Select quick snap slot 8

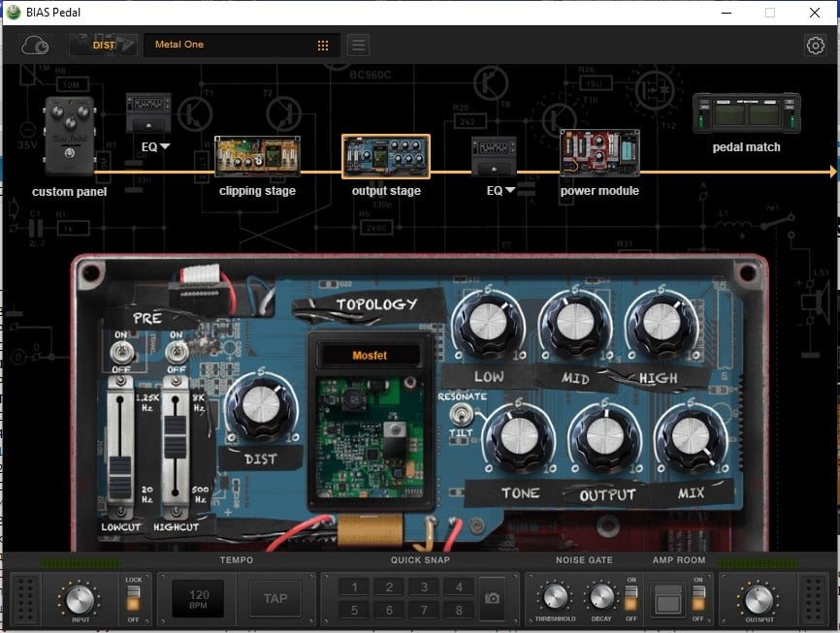click(459, 610)
